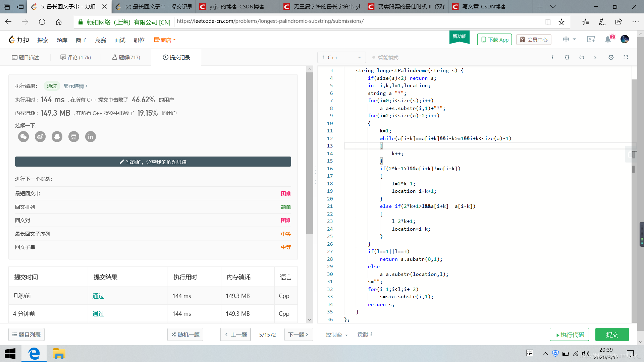
Task: Share result via LinkedIn icon
Action: [91, 137]
